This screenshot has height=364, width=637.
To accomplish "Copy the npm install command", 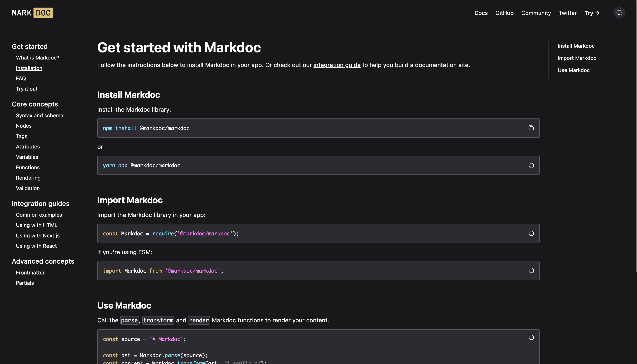I will pos(531,128).
